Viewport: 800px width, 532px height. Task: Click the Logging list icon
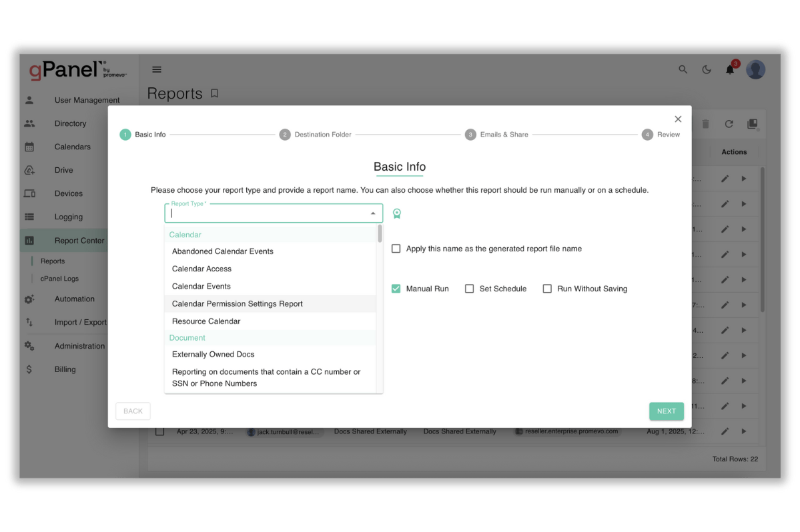point(29,217)
